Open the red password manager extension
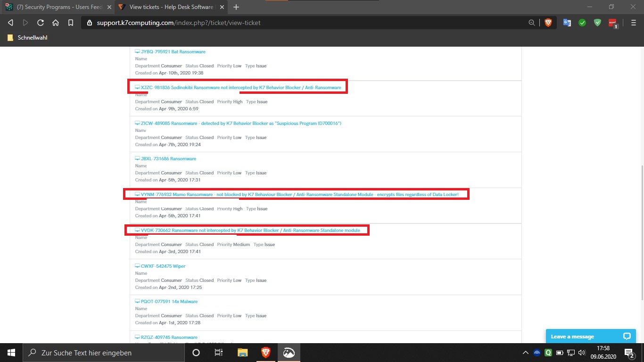 [612, 23]
